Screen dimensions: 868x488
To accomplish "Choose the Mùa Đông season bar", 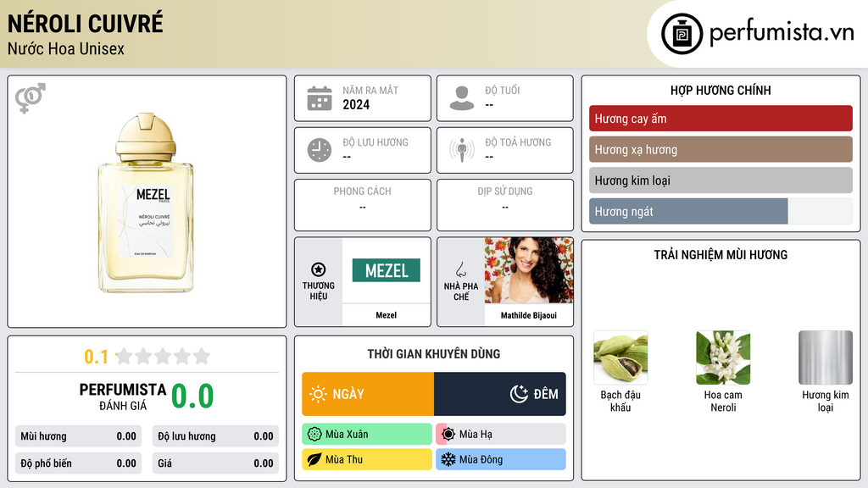I will tap(501, 459).
